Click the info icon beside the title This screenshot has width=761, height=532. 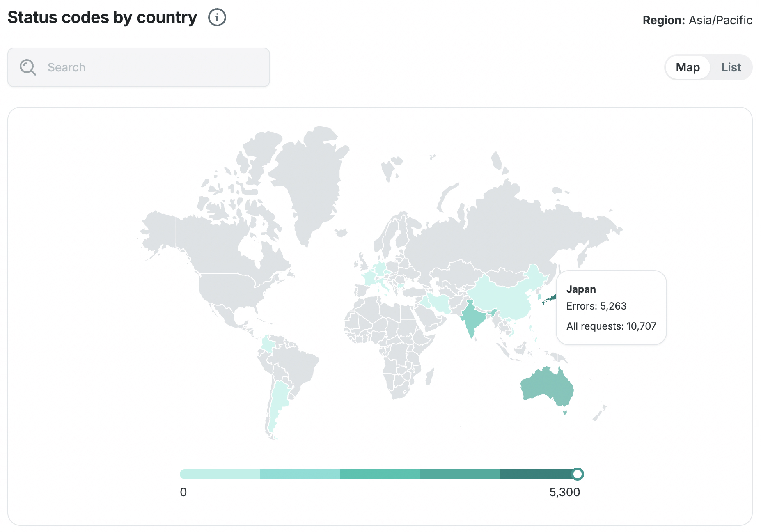click(x=217, y=18)
